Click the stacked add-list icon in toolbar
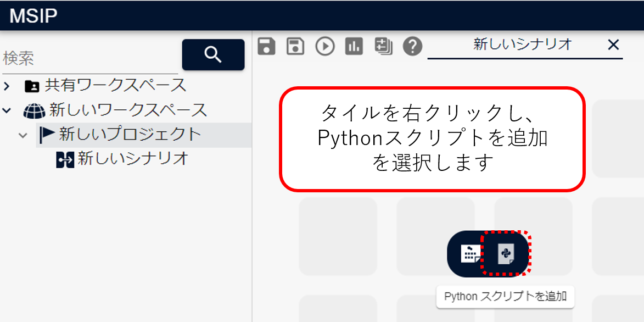Viewport: 644px width, 322px height. pyautogui.click(x=384, y=46)
